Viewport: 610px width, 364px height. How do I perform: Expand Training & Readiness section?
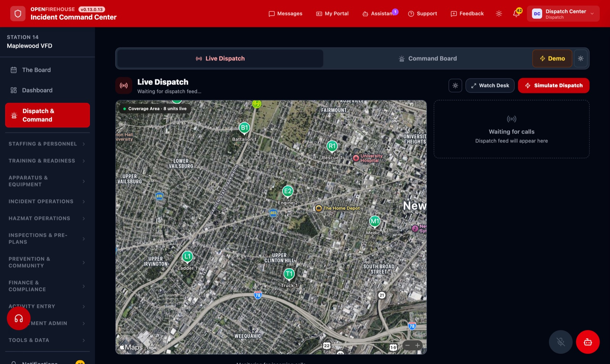click(x=47, y=161)
